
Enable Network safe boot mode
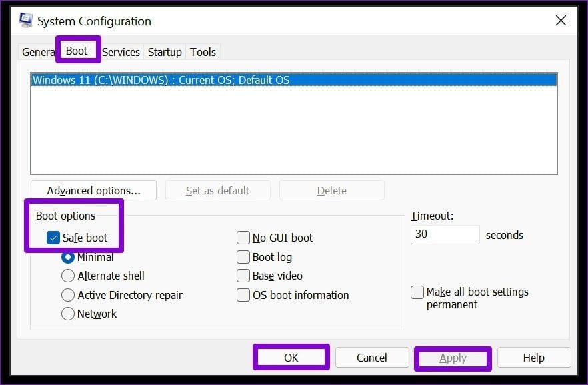[68, 314]
